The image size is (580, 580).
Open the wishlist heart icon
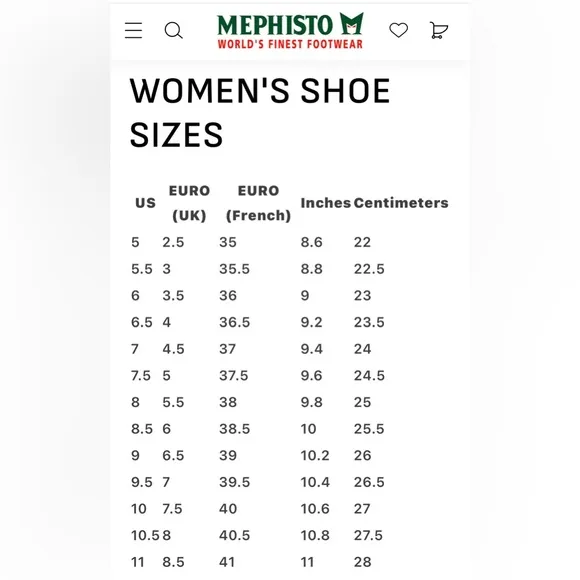pyautogui.click(x=399, y=30)
